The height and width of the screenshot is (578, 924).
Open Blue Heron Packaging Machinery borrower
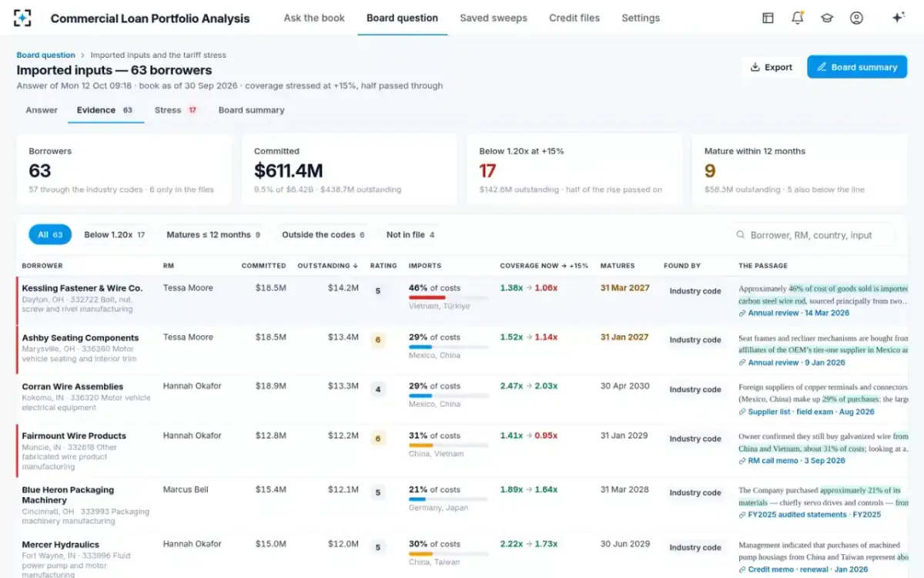point(68,495)
